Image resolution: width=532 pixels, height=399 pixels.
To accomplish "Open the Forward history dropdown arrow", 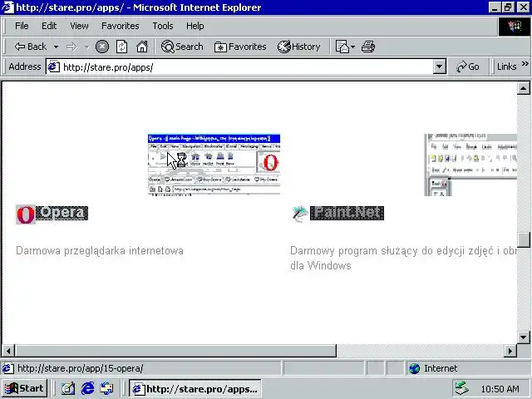I will coord(86,47).
